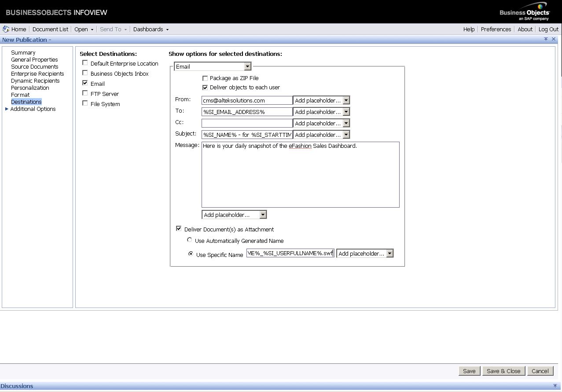The image size is (562, 392).
Task: Select Use Automatically Generated Name
Action: click(190, 240)
